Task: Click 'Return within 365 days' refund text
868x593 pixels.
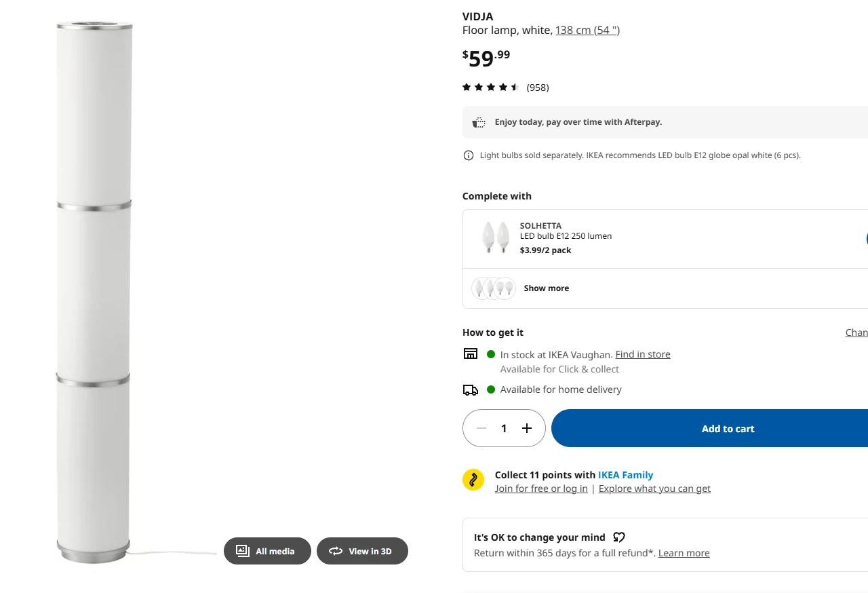Action: pyautogui.click(x=565, y=553)
